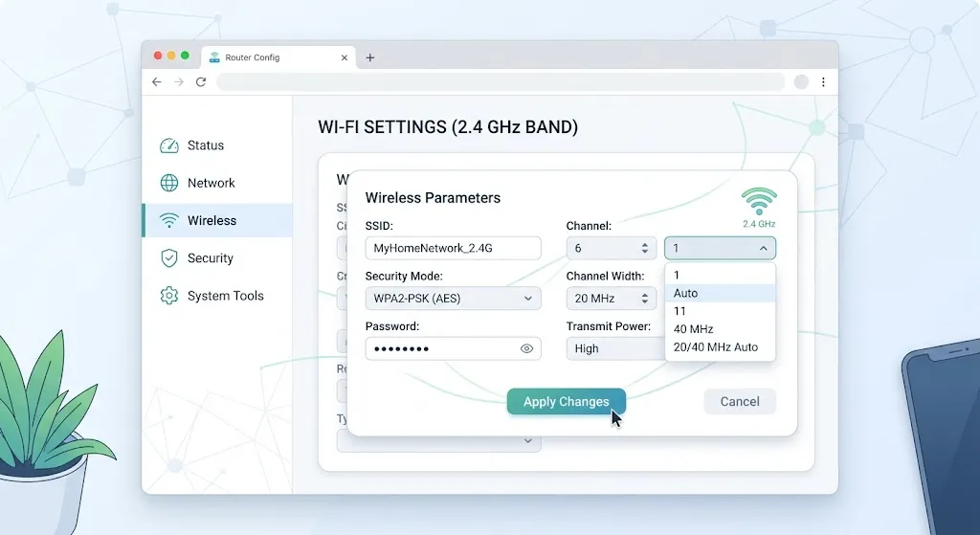Viewport: 980px width, 535px height.
Task: Collapse the open channel dropdown showing 1
Action: click(720, 248)
